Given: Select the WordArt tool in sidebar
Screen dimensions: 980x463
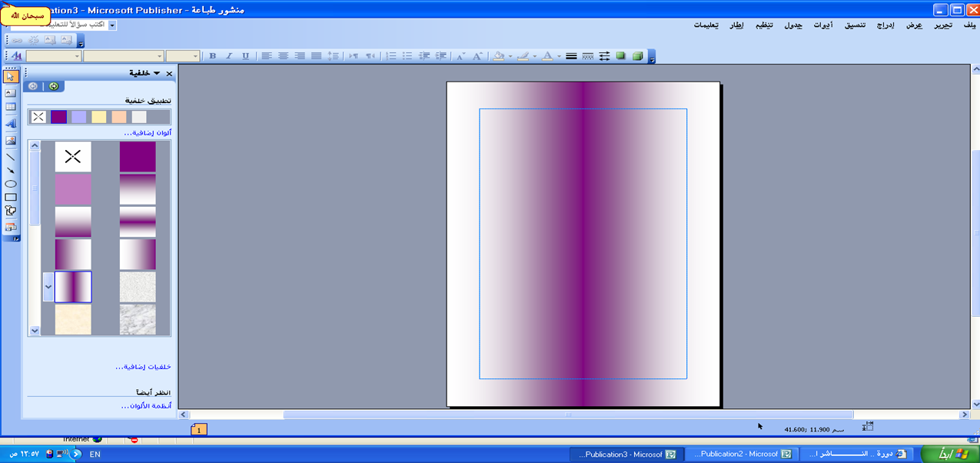Looking at the screenshot, I should coord(11,123).
